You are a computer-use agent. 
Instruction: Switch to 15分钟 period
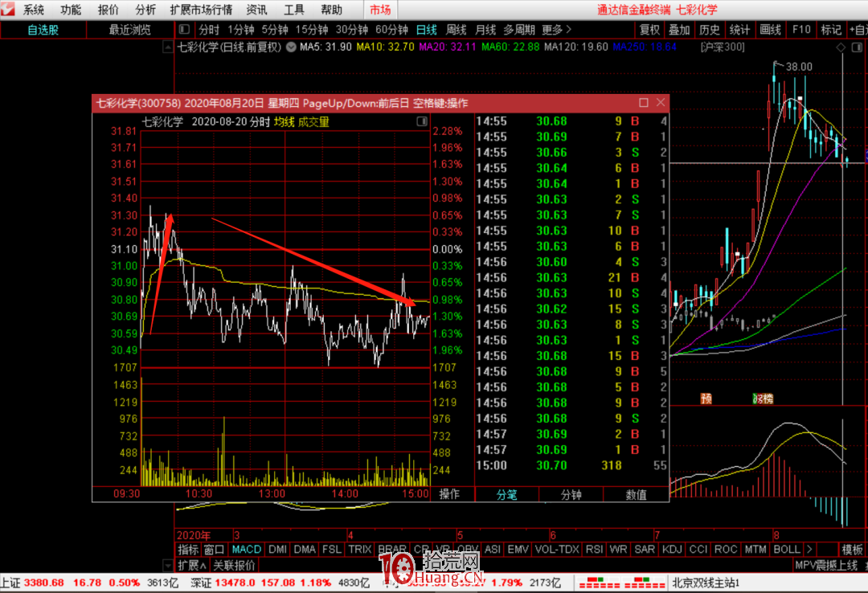pos(312,30)
